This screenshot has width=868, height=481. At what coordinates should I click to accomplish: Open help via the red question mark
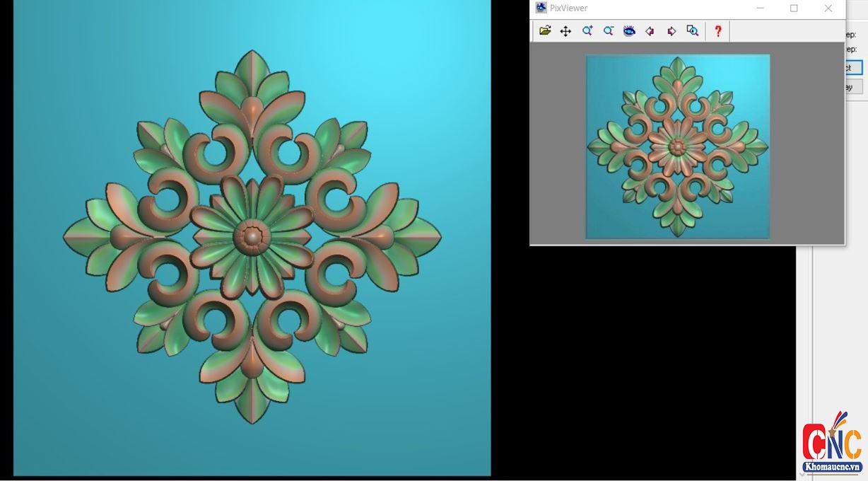click(x=717, y=30)
